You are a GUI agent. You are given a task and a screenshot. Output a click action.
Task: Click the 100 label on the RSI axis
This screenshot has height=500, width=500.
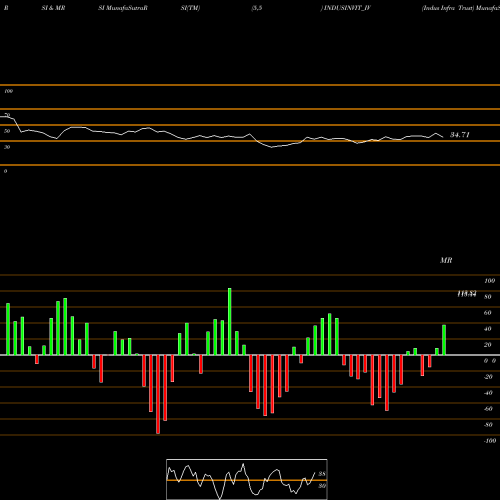pyautogui.click(x=8, y=91)
